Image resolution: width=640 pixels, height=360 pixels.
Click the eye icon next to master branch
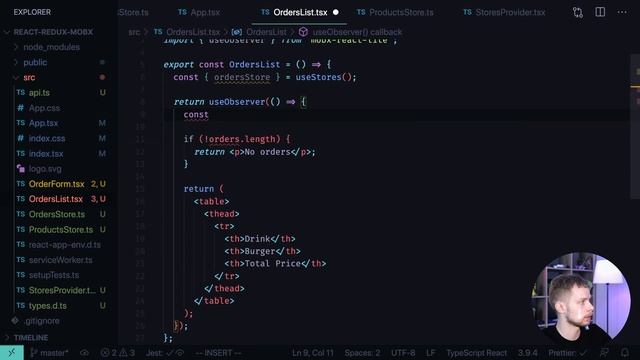84,353
